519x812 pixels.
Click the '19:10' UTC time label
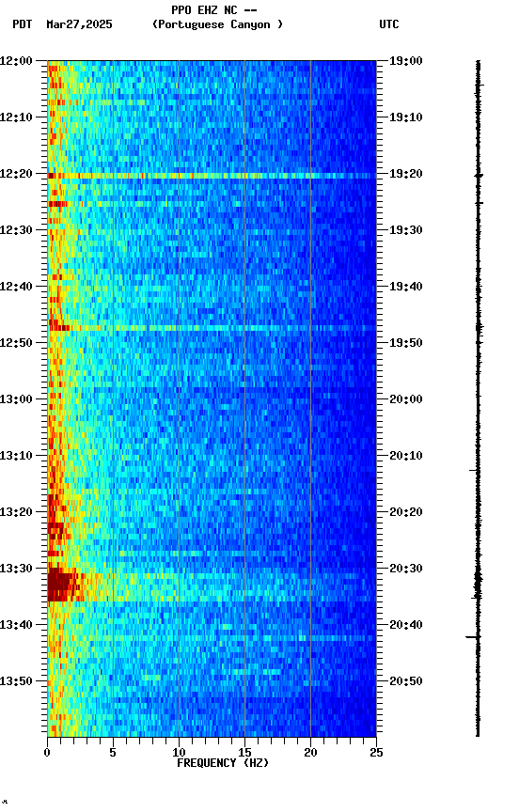[x=406, y=117]
